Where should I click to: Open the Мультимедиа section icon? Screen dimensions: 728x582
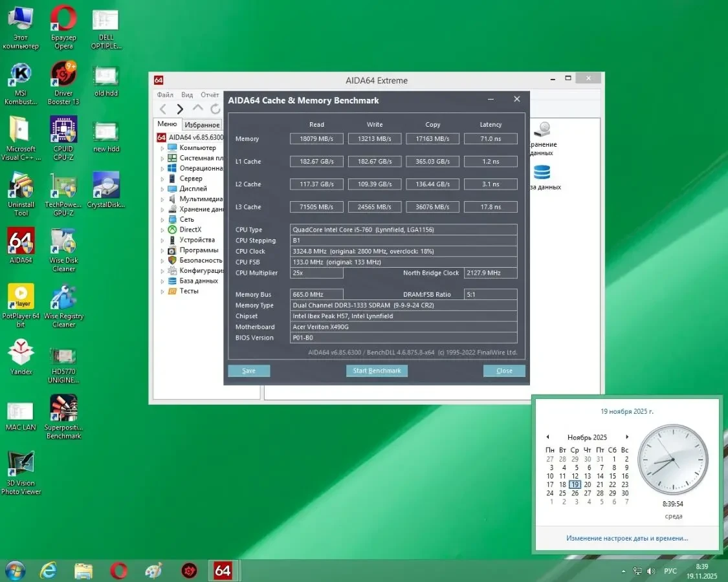(x=172, y=199)
